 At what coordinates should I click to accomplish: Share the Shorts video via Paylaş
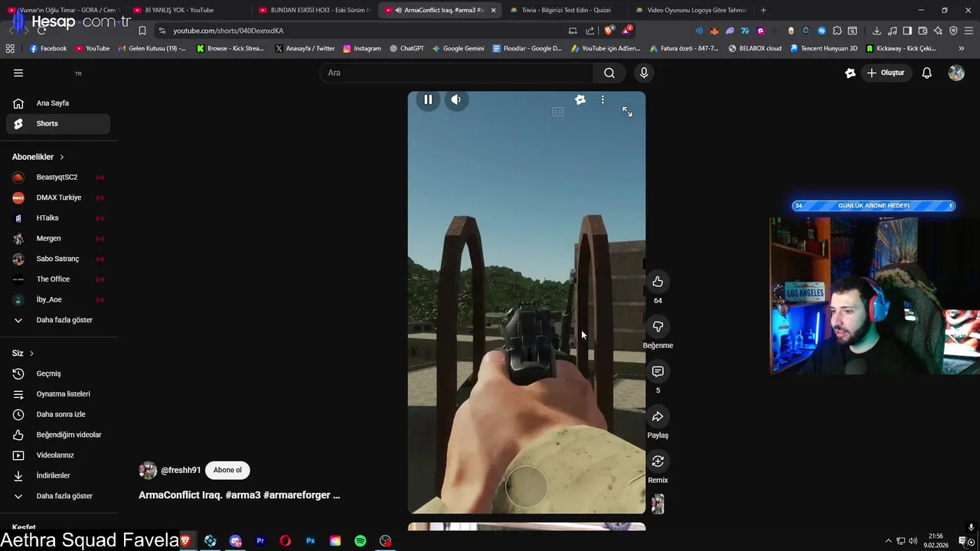pyautogui.click(x=658, y=416)
